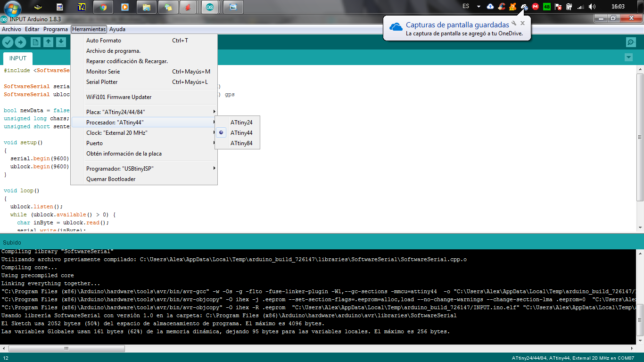Click the red MEGA tray icon
Viewport: 644px width, 362px height.
[536, 7]
